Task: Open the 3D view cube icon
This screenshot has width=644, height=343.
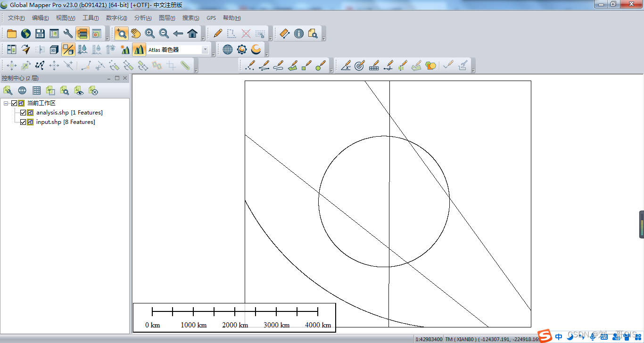Action: (54, 49)
